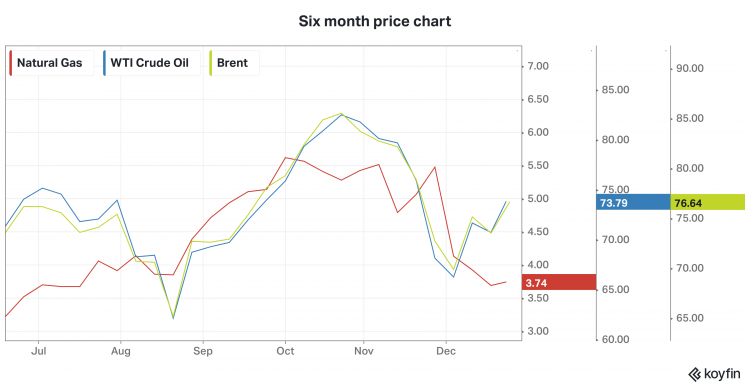The height and width of the screenshot is (387, 750).
Task: Click the green Brent legend color bar
Action: click(211, 63)
